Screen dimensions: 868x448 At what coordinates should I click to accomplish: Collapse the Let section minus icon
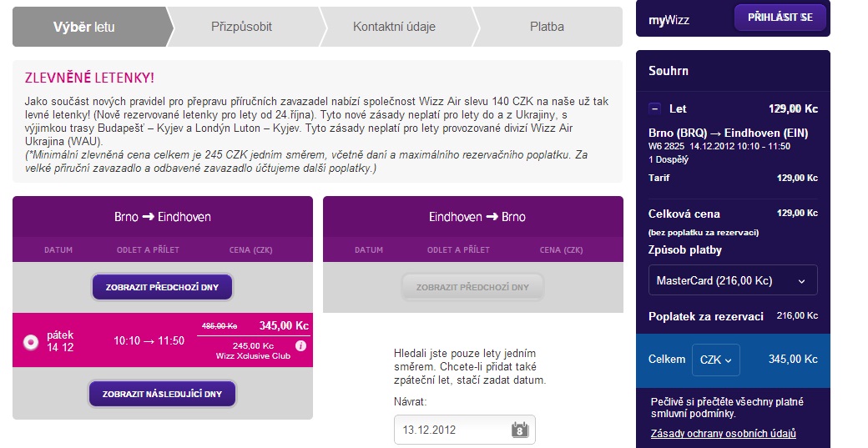coord(655,108)
